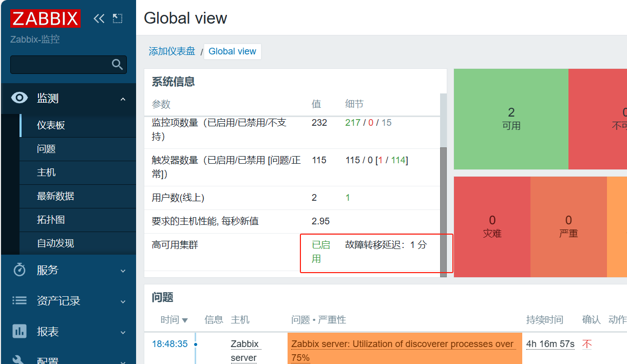Click the 持续时间 column header
Viewport: 627px width, 364px height.
coord(545,320)
